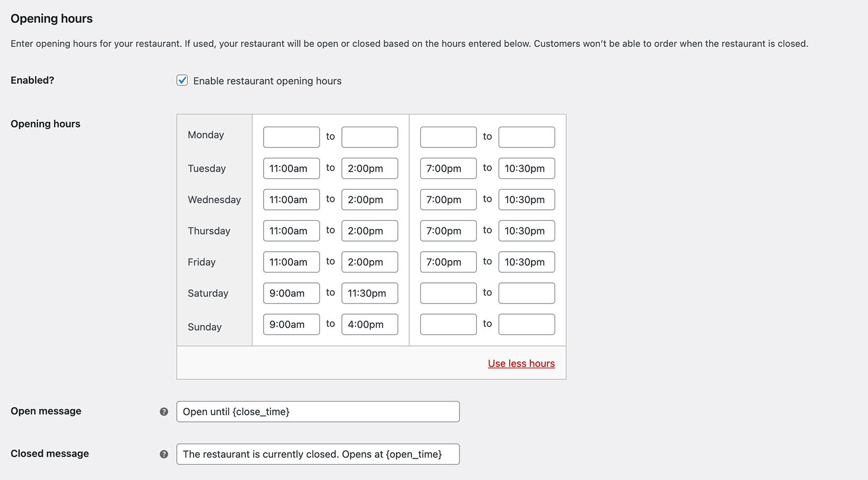Click the Open message help icon
This screenshot has width=868, height=480.
pos(164,411)
